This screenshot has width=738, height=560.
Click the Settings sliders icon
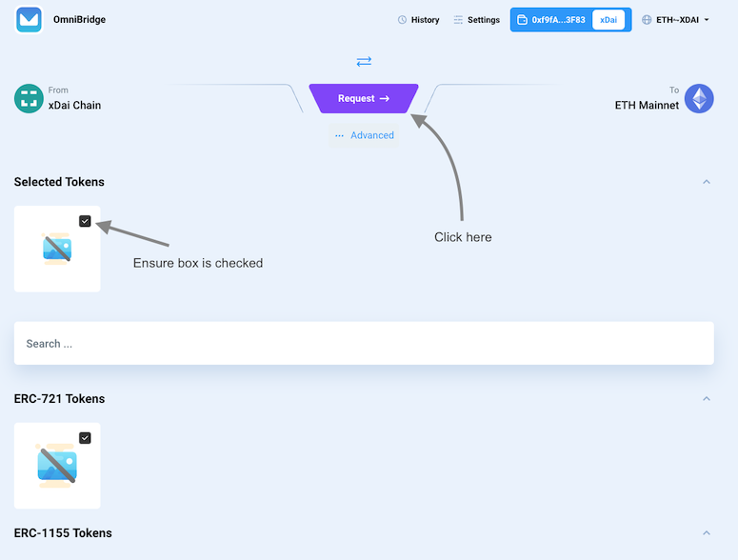tap(458, 20)
